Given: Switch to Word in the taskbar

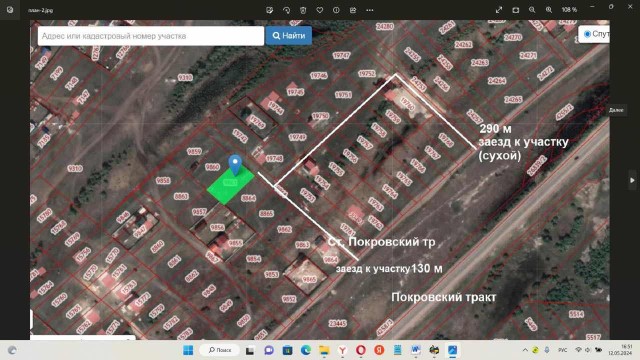Looking at the screenshot, I should point(416,350).
